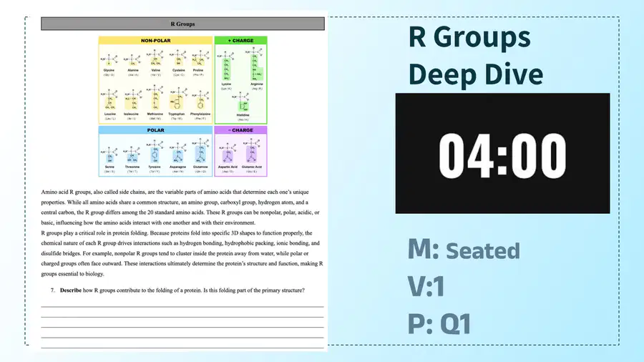Select the blue POLAR category header
Screen dimensions: 644x362
156,130
